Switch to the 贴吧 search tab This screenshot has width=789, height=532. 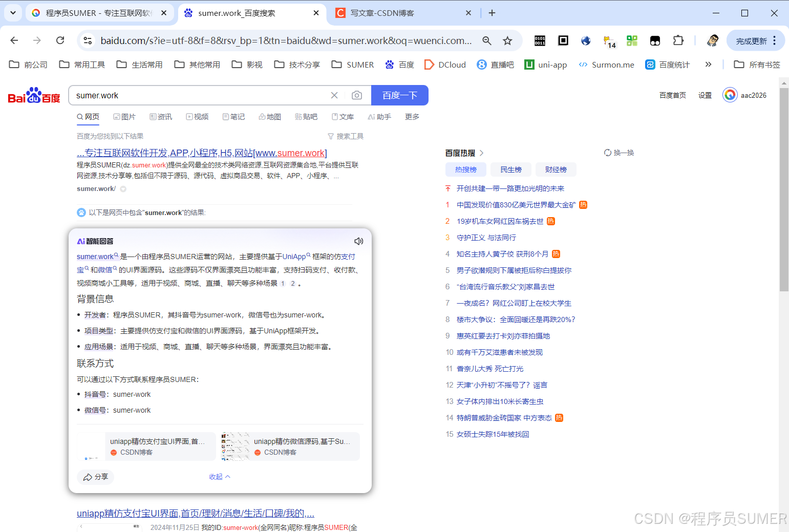(306, 117)
